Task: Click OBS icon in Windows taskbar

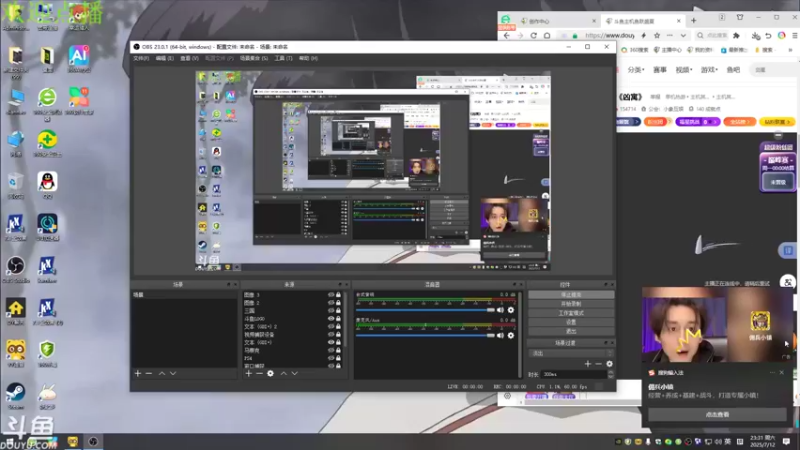Action: pyautogui.click(x=93, y=441)
